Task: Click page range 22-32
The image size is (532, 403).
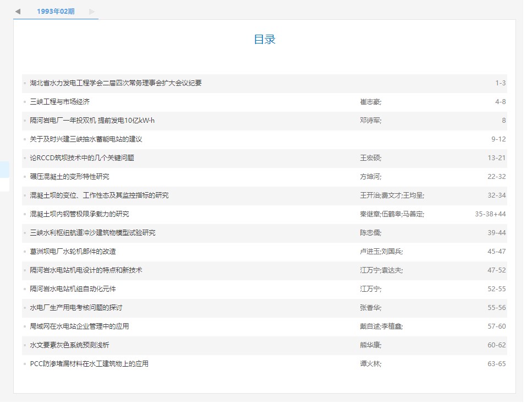Action: pyautogui.click(x=497, y=177)
